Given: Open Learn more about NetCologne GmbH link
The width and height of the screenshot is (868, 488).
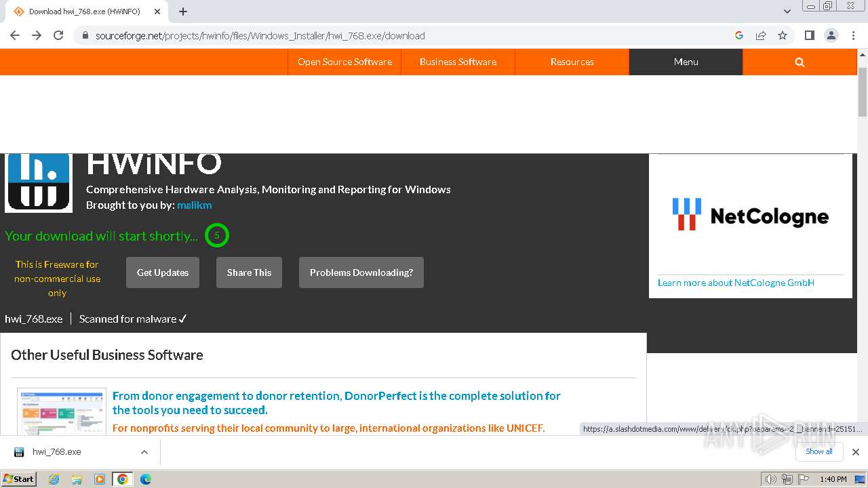Looking at the screenshot, I should click(736, 283).
